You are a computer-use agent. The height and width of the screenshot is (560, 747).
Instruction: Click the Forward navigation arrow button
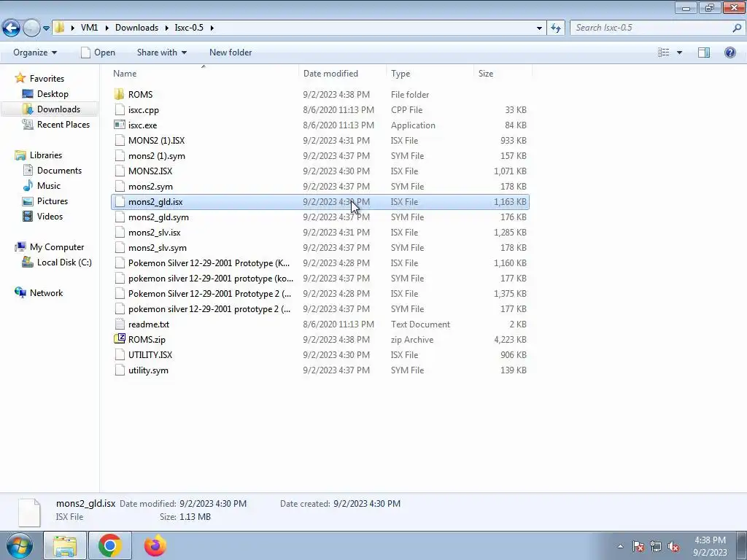(31, 28)
